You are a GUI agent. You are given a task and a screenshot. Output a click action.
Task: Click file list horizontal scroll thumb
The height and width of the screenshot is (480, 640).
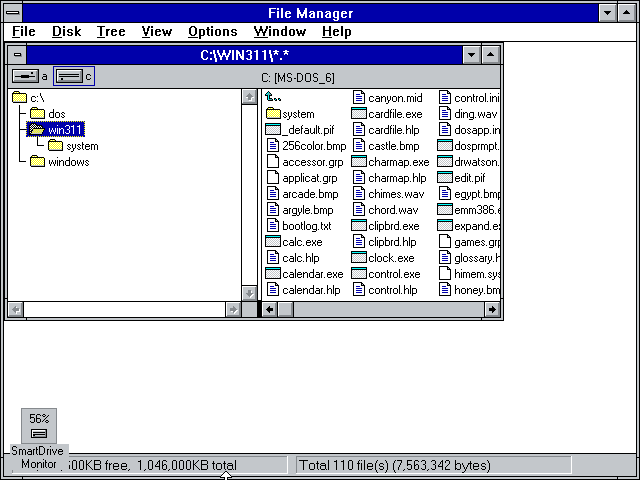pos(285,309)
